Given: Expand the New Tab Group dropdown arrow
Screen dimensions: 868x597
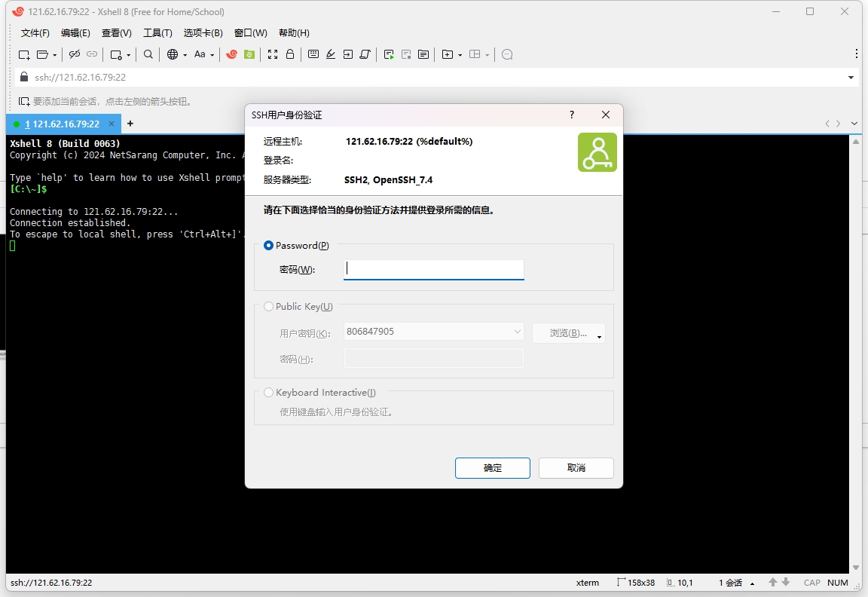Looking at the screenshot, I should click(460, 55).
